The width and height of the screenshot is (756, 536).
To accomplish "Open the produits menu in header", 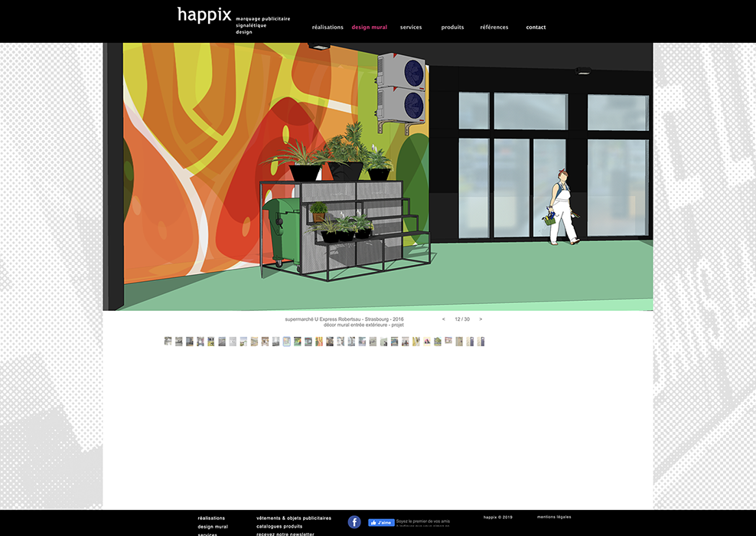I will [452, 28].
